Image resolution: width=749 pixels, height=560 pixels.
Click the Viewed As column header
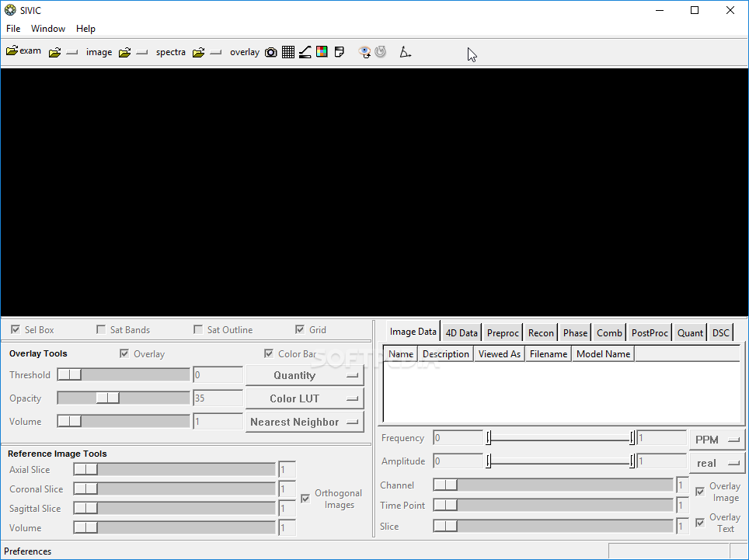(x=499, y=354)
